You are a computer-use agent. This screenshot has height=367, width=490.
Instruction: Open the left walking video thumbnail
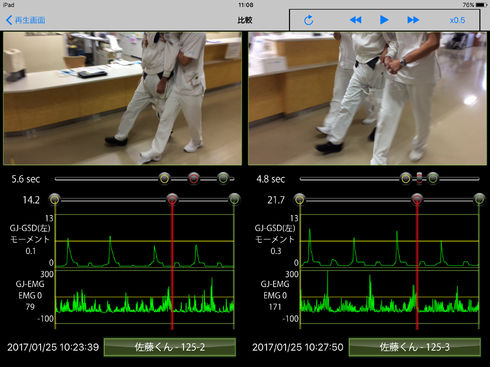coord(122,98)
